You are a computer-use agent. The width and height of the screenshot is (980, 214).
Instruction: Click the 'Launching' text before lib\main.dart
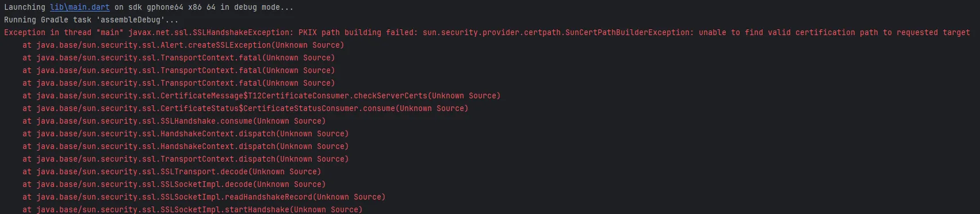(x=25, y=7)
